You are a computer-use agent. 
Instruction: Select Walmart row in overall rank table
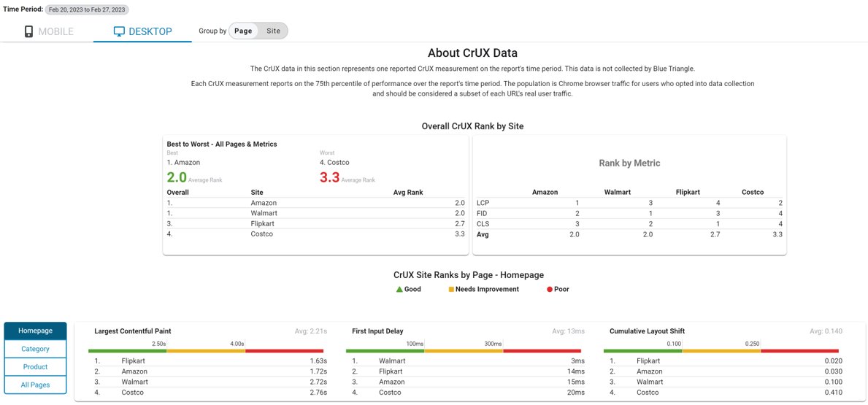coord(315,214)
